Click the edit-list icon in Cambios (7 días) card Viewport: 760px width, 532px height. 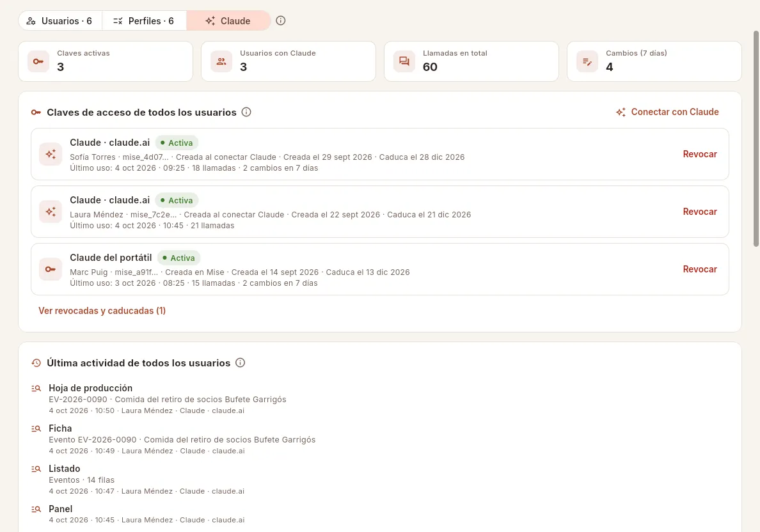click(x=587, y=61)
